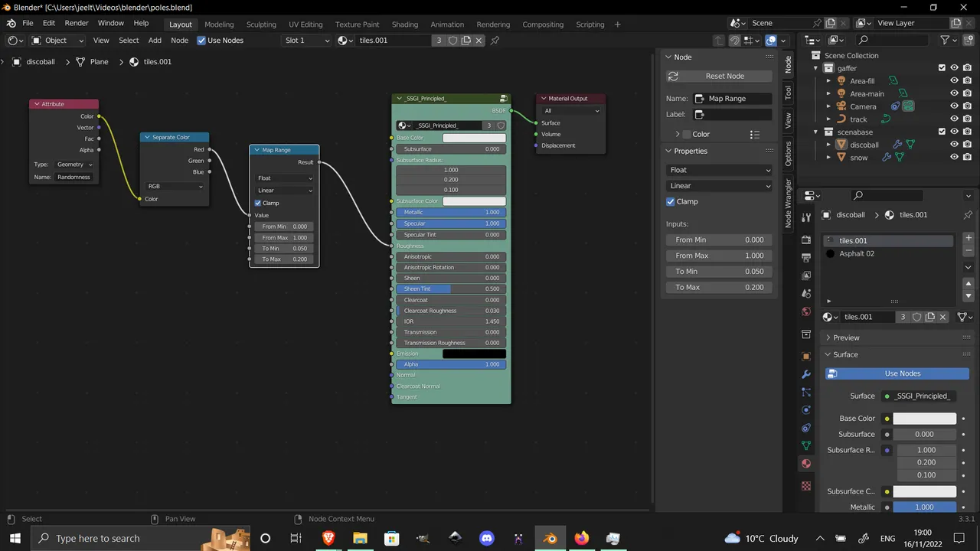This screenshot has width=980, height=551.
Task: Click the new material icon in the node header
Action: click(466, 41)
